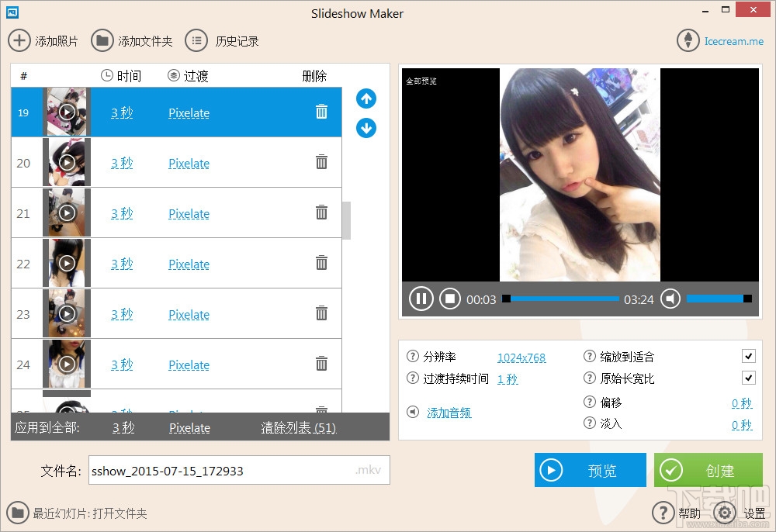The height and width of the screenshot is (532, 776).
Task: Delete slide 21 with trash icon
Action: pyautogui.click(x=322, y=212)
